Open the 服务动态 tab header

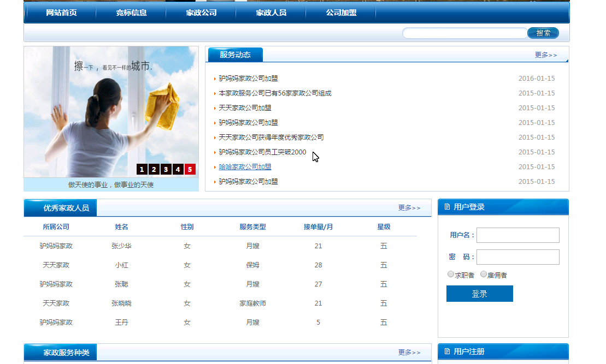pyautogui.click(x=236, y=55)
